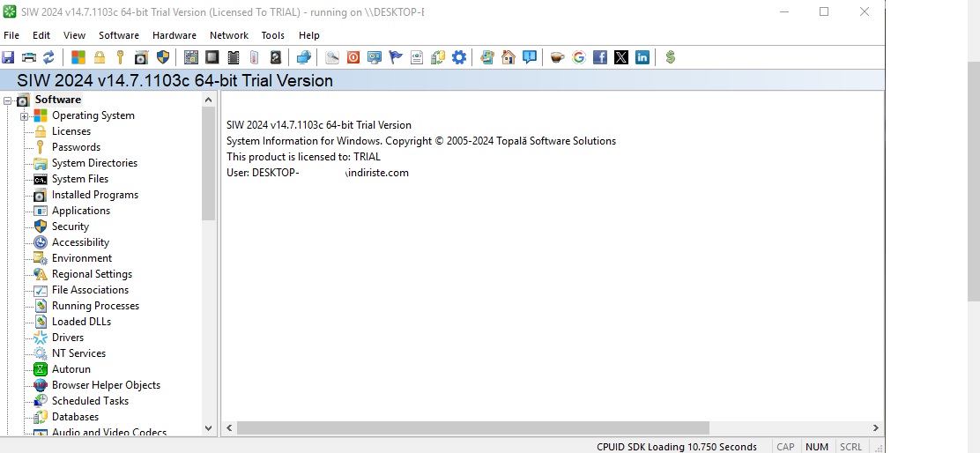Image resolution: width=980 pixels, height=453 pixels.
Task: Click the blue flag toolbar icon
Action: pyautogui.click(x=396, y=57)
